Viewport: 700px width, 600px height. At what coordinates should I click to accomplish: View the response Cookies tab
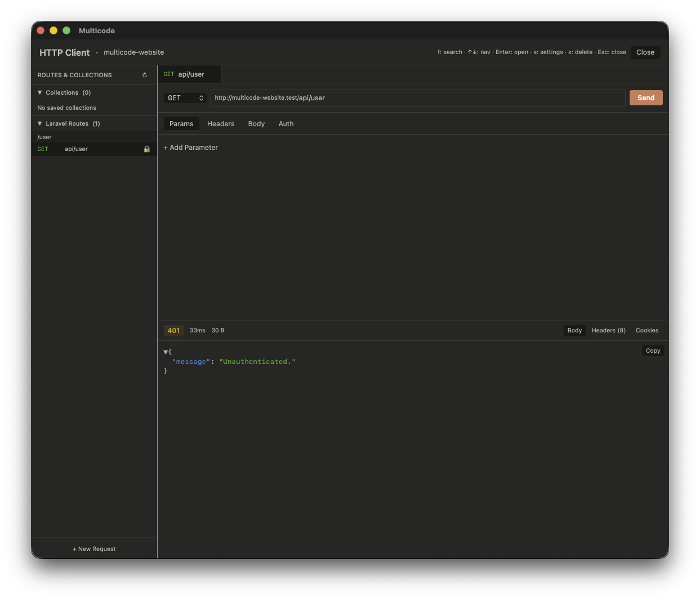click(647, 331)
